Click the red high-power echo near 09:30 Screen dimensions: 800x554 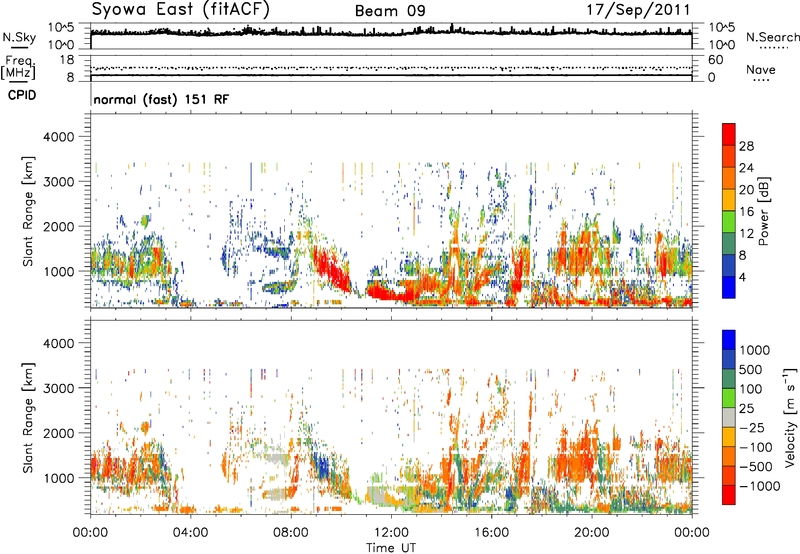pyautogui.click(x=331, y=270)
